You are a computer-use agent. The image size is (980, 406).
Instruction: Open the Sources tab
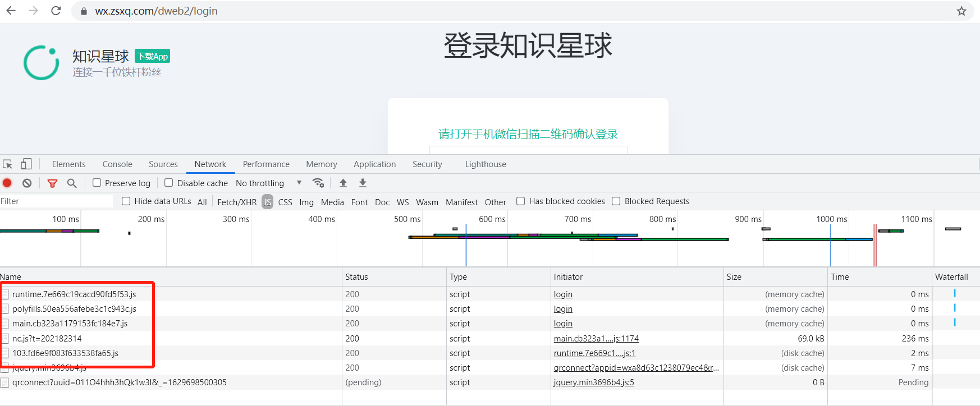click(x=163, y=164)
